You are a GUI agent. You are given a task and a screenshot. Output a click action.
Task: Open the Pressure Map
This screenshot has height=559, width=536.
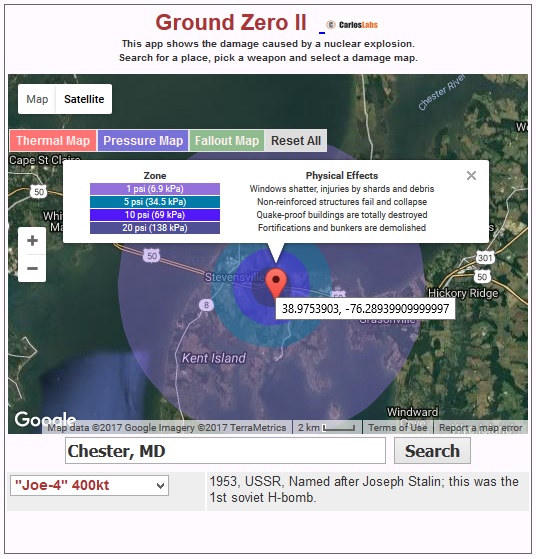point(143,140)
